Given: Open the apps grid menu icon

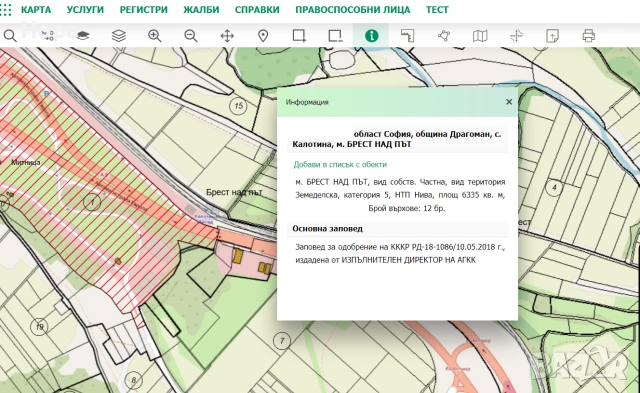Looking at the screenshot, I should coord(5,10).
